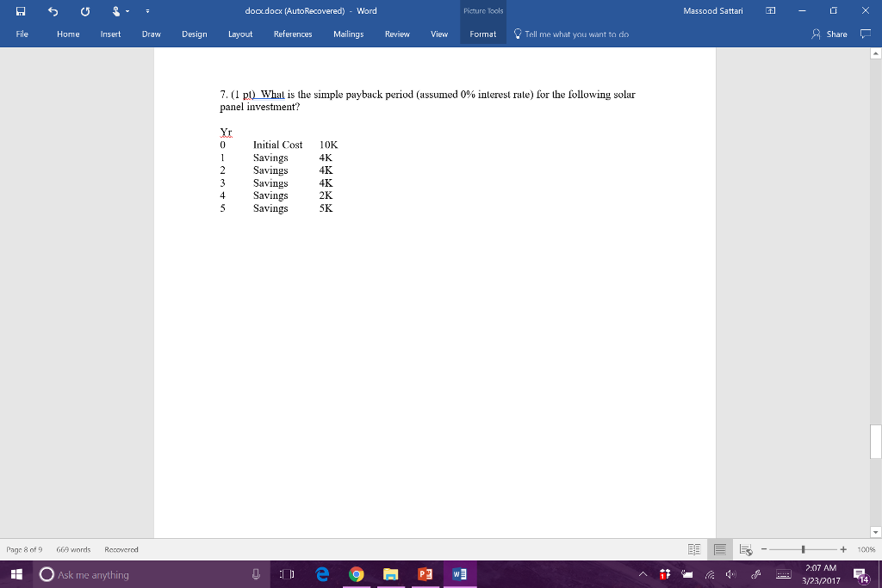Click the zoom in plus button
This screenshot has height=588, width=882.
click(842, 550)
